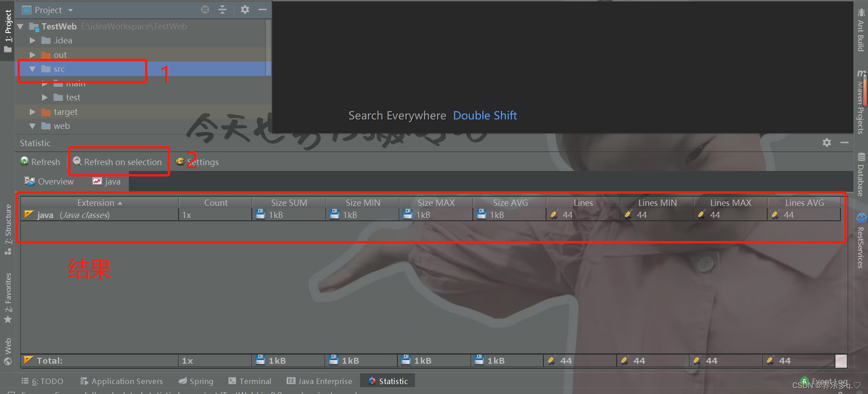Sort by the Size SUM column header
Image resolution: width=868 pixels, height=394 pixels.
click(x=289, y=203)
